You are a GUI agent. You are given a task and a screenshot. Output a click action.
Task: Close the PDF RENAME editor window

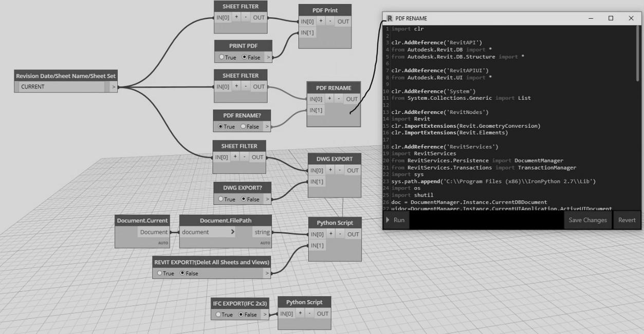[631, 18]
